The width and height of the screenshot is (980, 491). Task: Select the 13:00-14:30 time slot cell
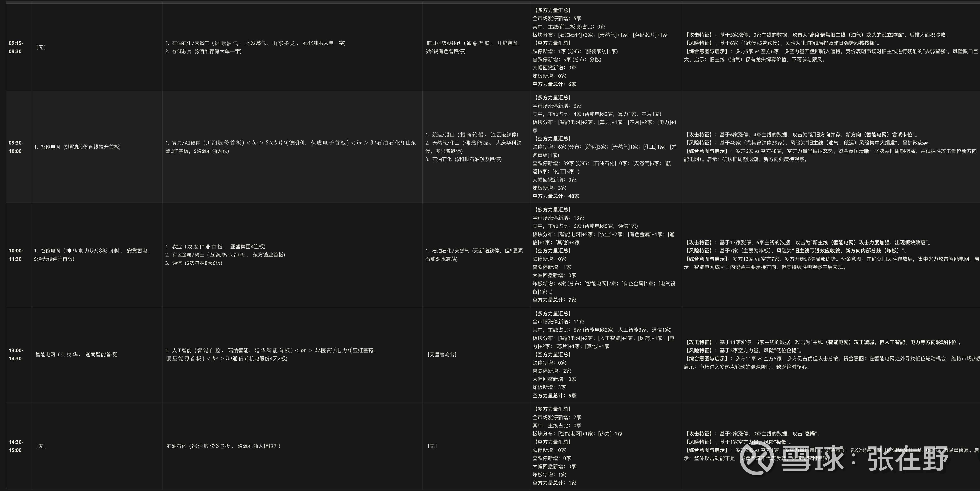(x=16, y=354)
